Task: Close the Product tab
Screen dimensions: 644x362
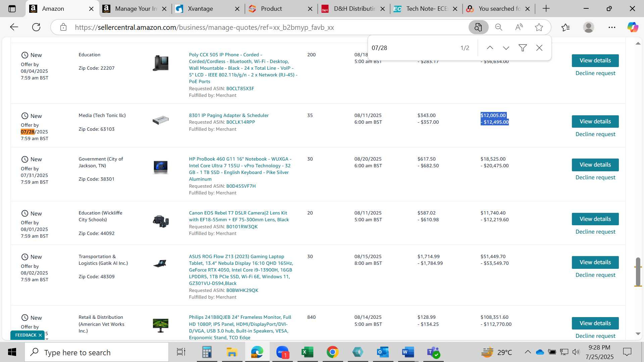Action: tap(310, 9)
